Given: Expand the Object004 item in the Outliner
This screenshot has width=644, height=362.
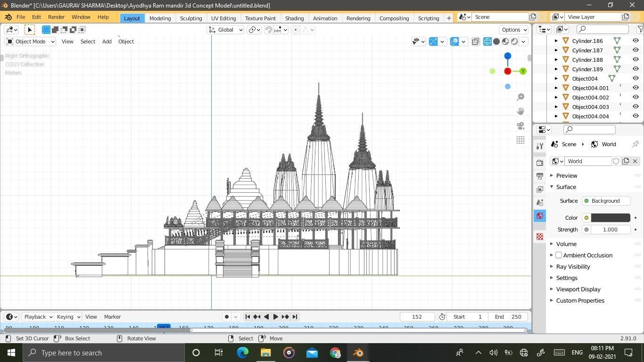Looking at the screenshot, I should coord(556,79).
